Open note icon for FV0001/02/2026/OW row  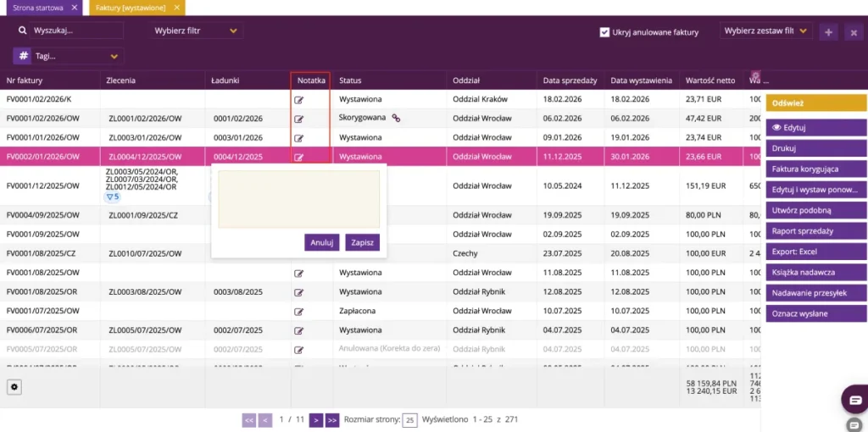299,119
